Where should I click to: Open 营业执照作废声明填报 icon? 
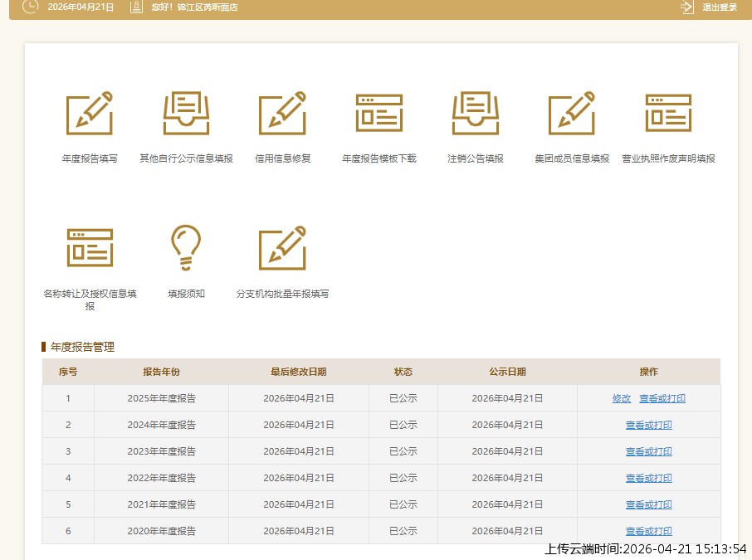[668, 114]
